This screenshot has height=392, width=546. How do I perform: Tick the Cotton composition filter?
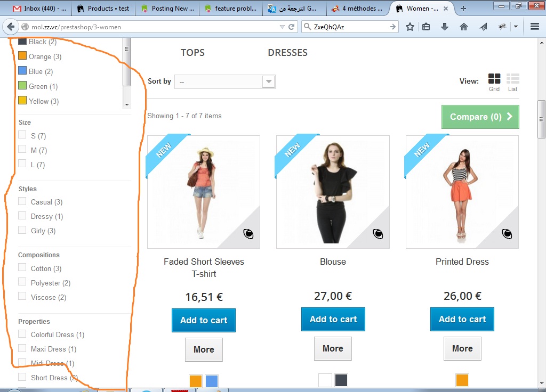[22, 267]
